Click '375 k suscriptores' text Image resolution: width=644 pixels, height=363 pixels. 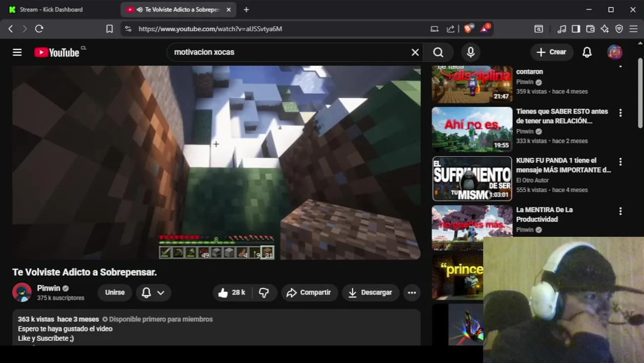60,298
